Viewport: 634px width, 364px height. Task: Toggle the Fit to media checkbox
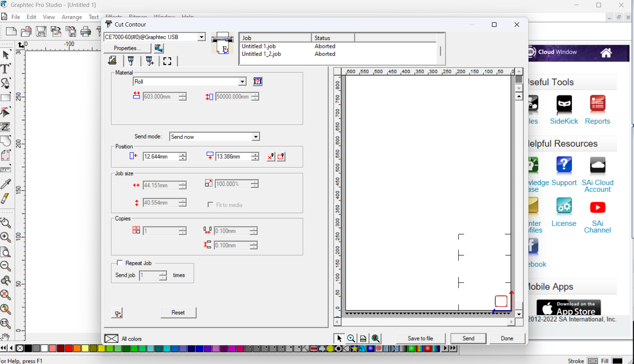tap(210, 205)
